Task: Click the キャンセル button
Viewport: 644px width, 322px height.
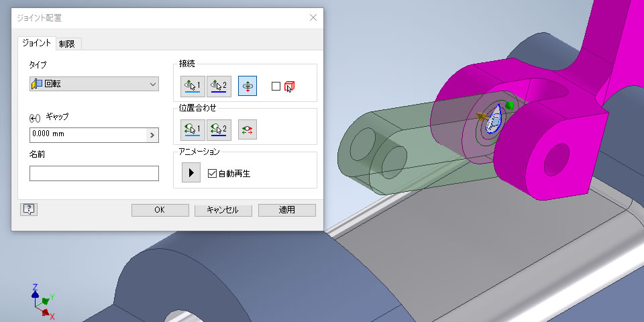Action: (x=223, y=210)
